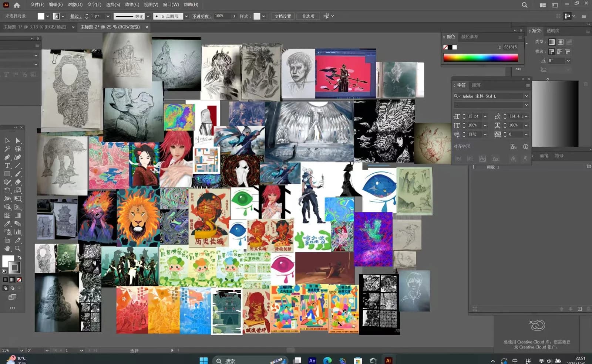Select the Eraser tool
The height and width of the screenshot is (364, 592).
[18, 182]
